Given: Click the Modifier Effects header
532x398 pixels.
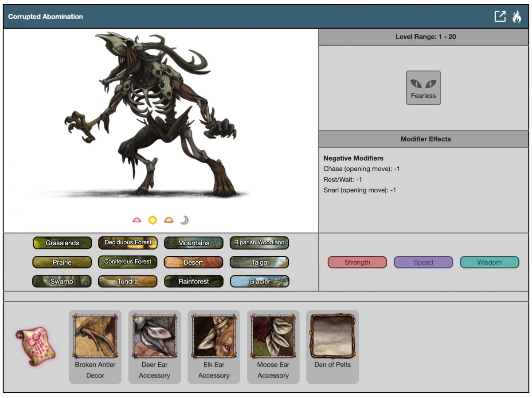Looking at the screenshot, I should tap(425, 139).
